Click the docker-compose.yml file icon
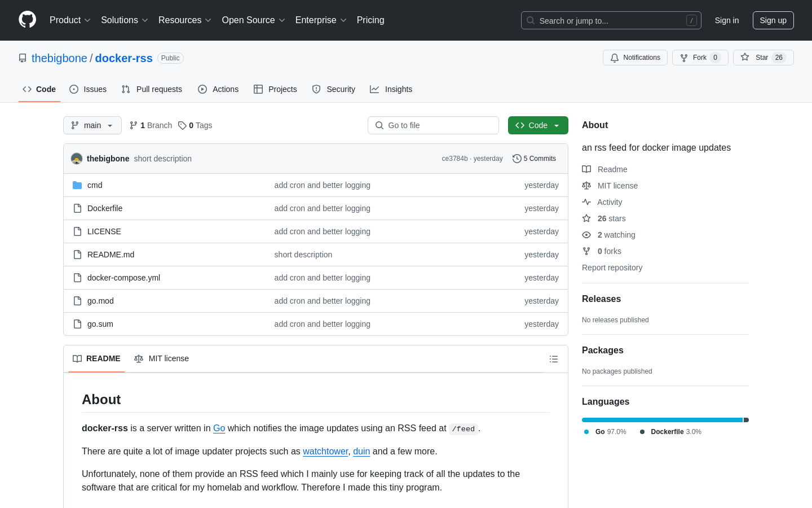812x508 pixels. 77,278
